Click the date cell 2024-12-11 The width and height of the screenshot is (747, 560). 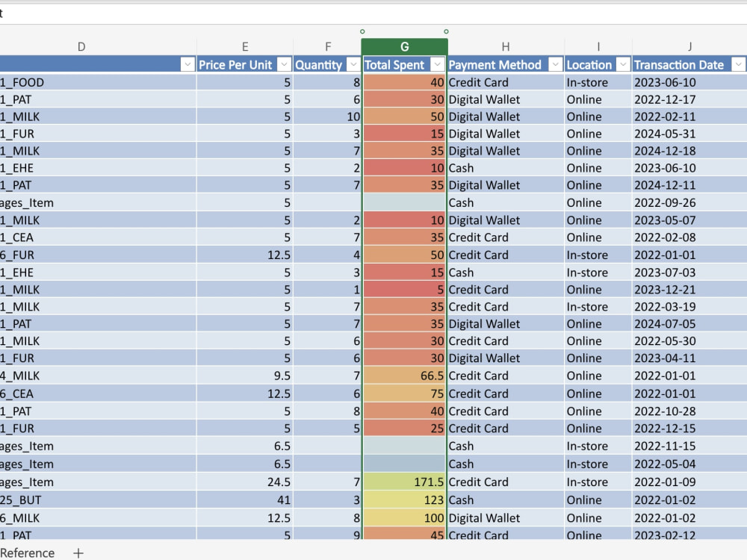pyautogui.click(x=689, y=185)
